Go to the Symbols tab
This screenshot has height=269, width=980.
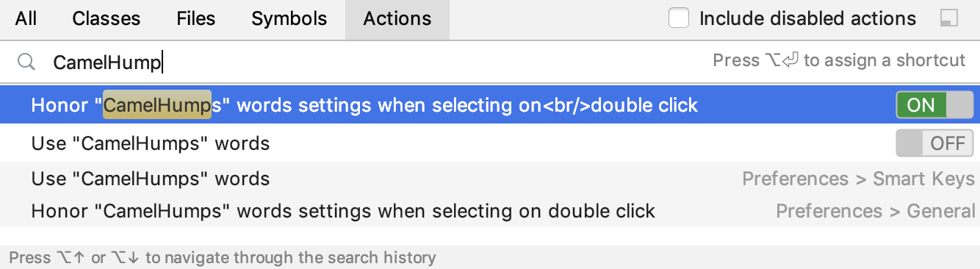coord(289,19)
